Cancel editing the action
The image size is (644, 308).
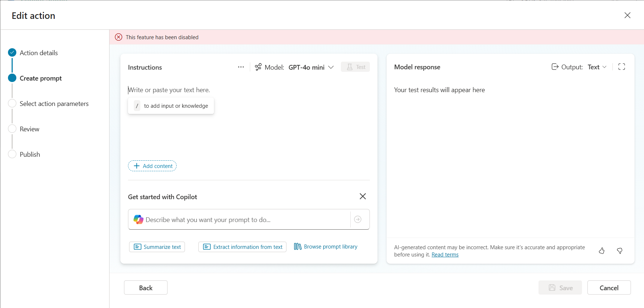click(609, 288)
